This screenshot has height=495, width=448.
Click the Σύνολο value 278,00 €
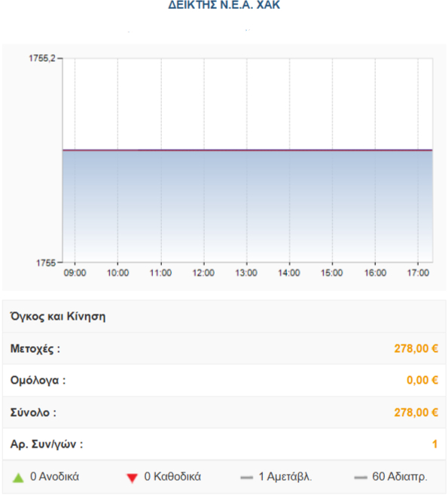(x=416, y=412)
